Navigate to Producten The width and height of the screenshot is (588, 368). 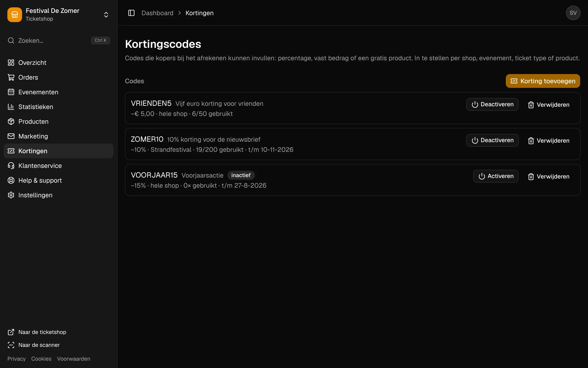coord(59,121)
